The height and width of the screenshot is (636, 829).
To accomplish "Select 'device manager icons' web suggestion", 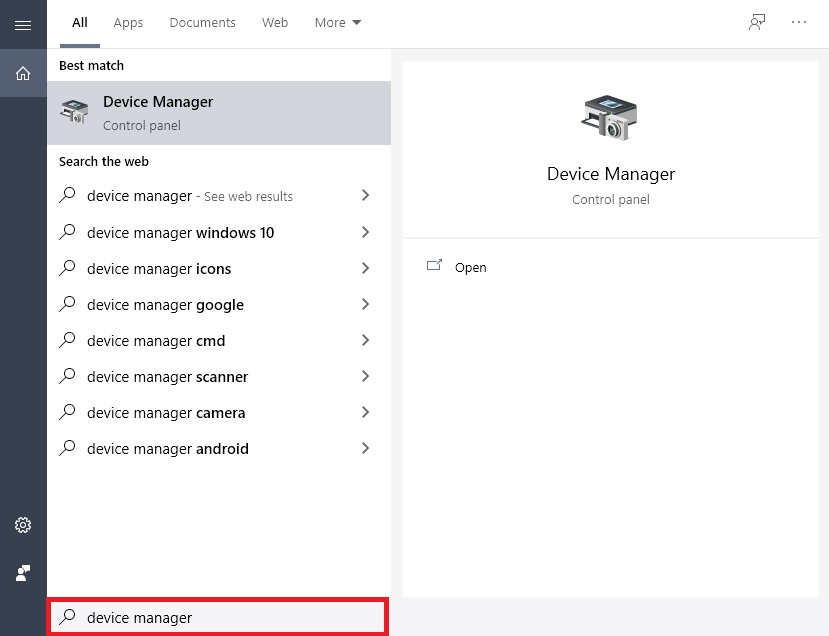I will tap(159, 269).
